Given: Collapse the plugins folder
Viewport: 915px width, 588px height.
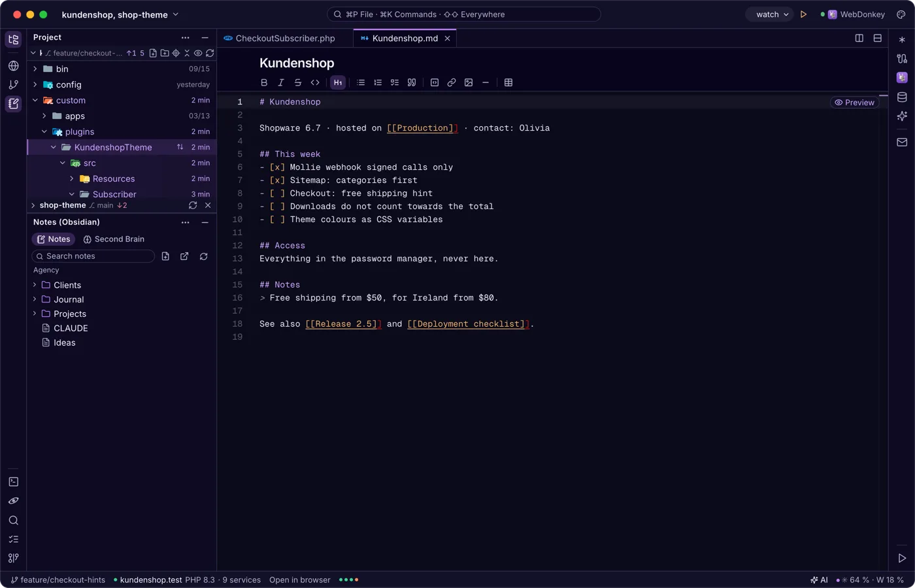Looking at the screenshot, I should [x=44, y=132].
